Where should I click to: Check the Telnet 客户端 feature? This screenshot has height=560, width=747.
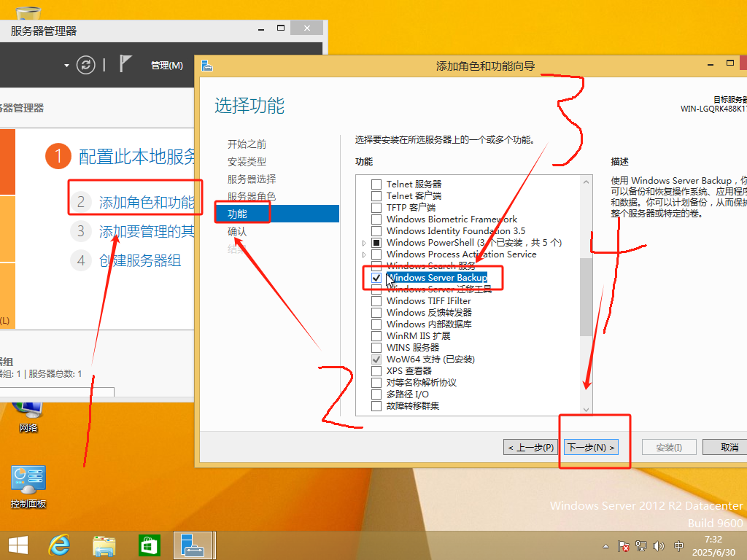coord(376,195)
